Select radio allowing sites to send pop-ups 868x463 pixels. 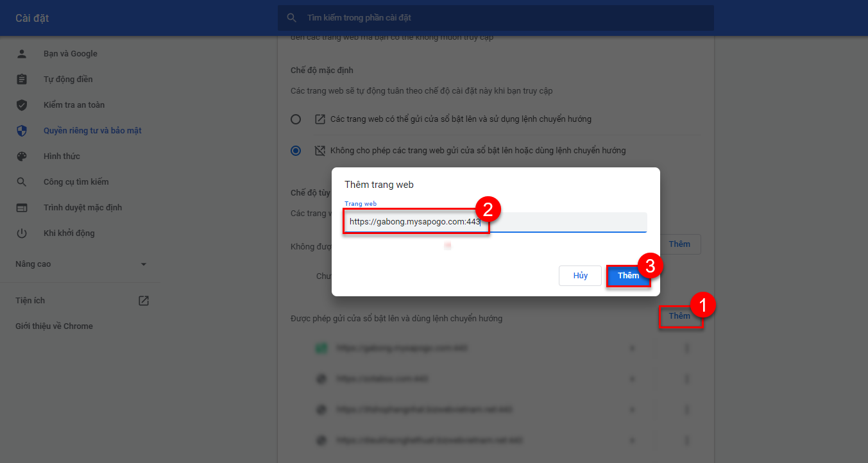[296, 119]
